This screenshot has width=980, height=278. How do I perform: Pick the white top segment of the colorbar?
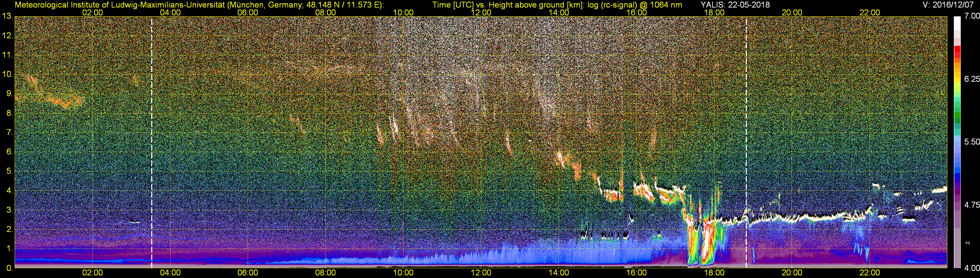(957, 23)
